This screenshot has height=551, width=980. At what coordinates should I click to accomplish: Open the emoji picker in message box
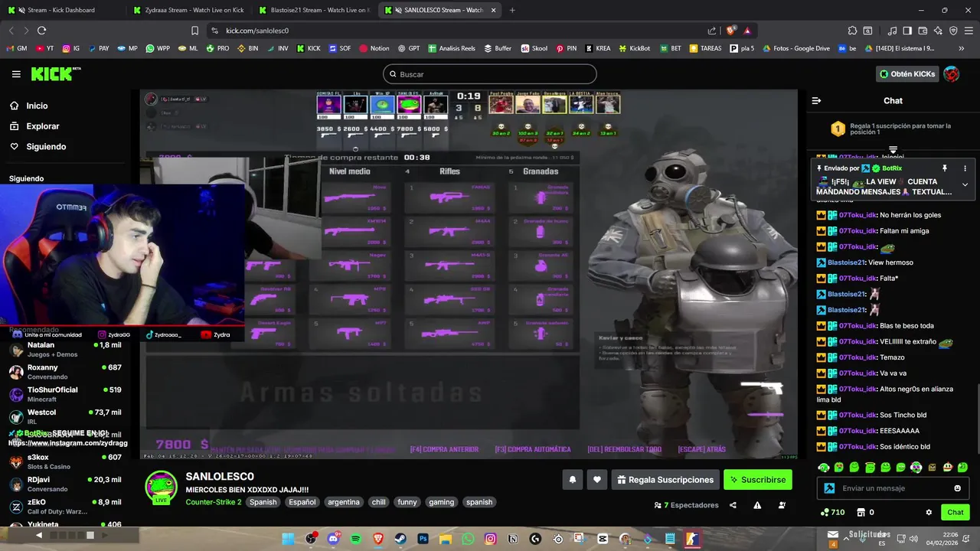(957, 488)
